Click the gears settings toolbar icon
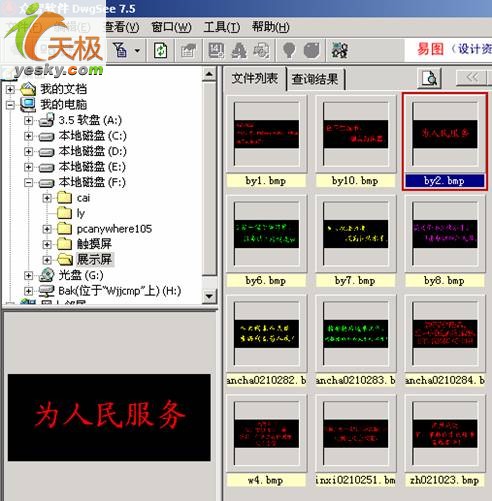The height and width of the screenshot is (501, 492). [340, 51]
